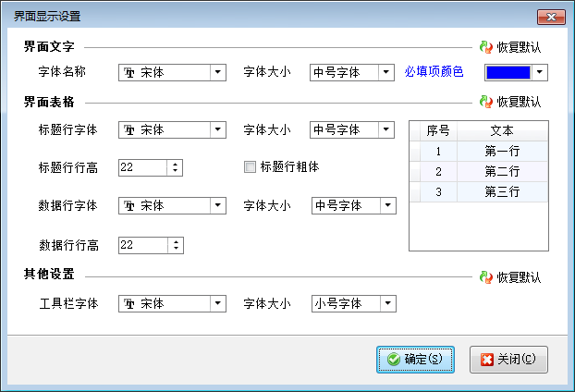
Task: Open 标题行字体 font dropdown
Action: 218,130
